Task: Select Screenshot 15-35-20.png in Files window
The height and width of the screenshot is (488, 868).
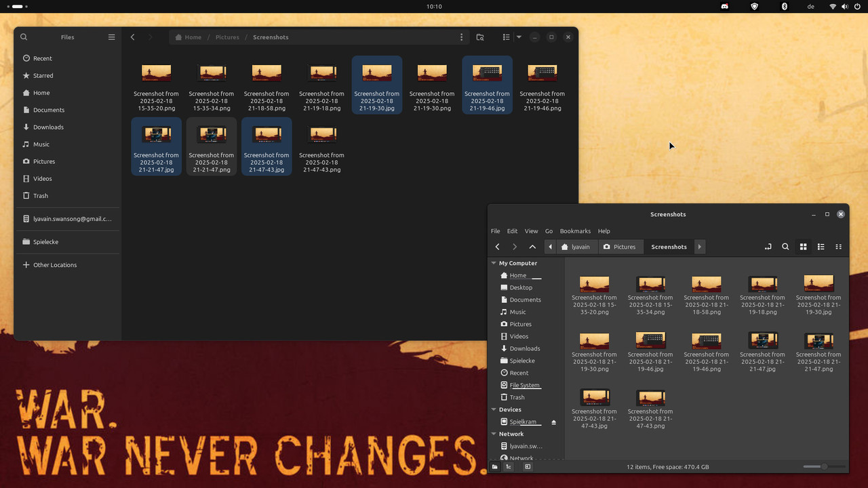Action: point(156,86)
